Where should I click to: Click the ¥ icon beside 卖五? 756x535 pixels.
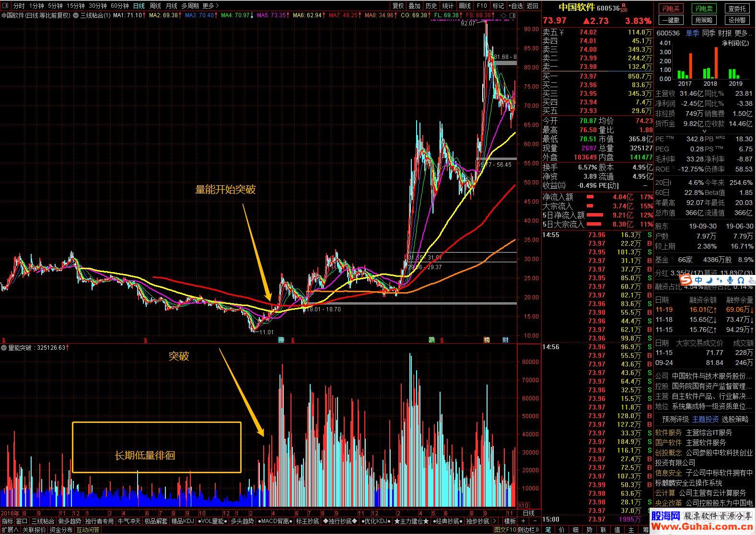click(x=561, y=32)
